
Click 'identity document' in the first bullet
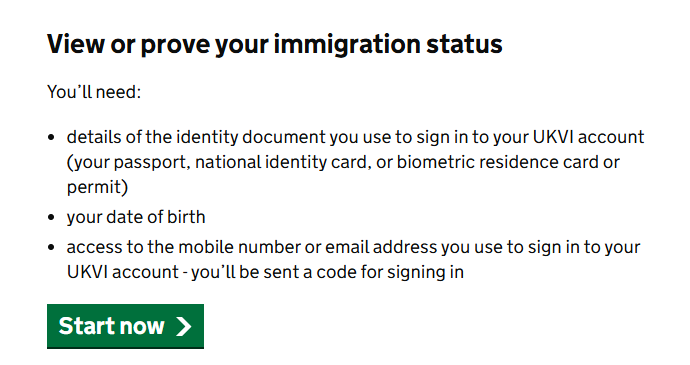tap(251, 137)
